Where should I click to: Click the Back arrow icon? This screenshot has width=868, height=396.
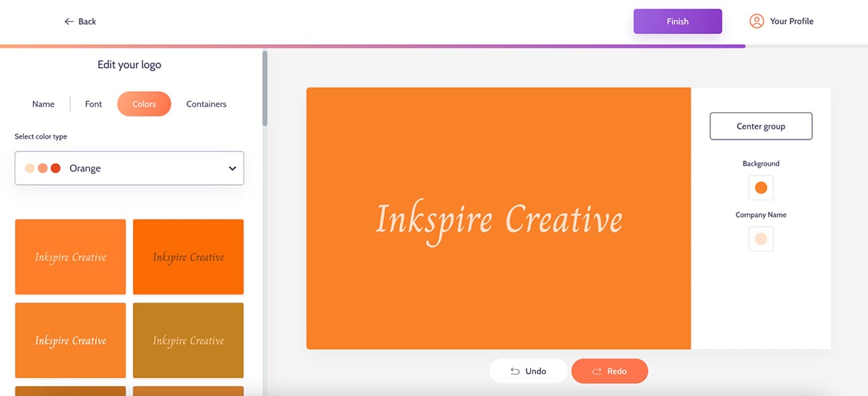pyautogui.click(x=69, y=22)
